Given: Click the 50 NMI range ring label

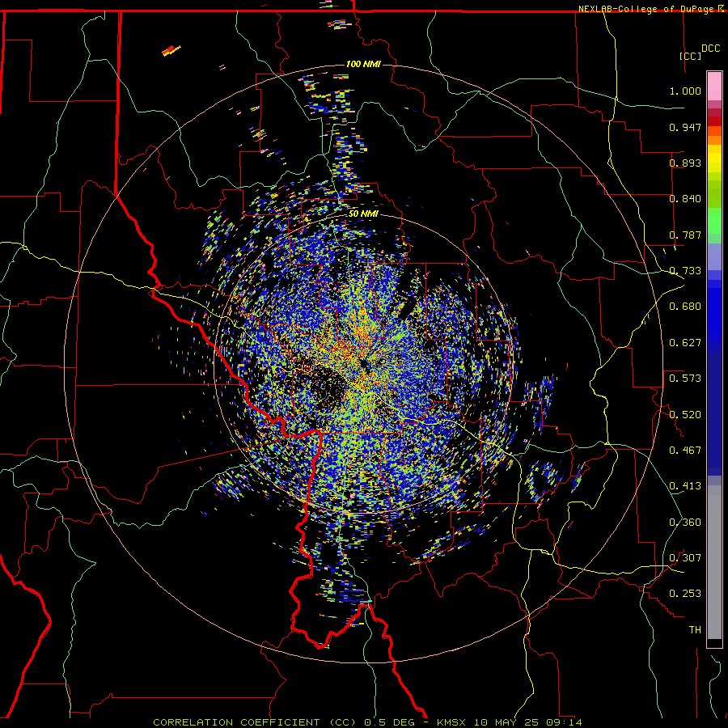Looking at the screenshot, I should coord(363,214).
